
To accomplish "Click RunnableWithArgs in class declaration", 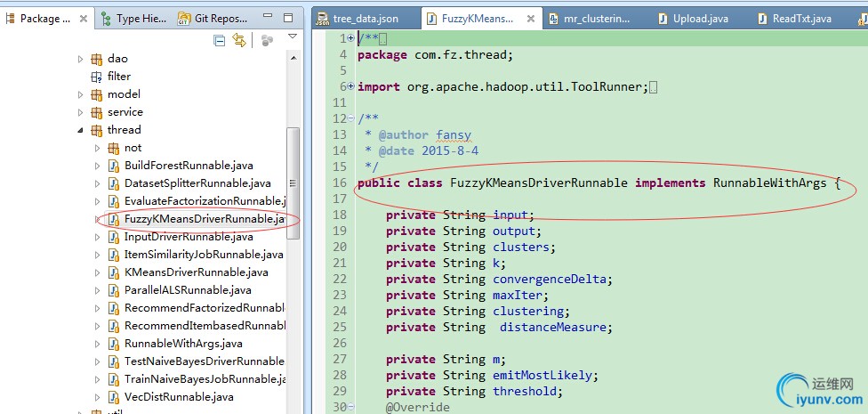I will (x=769, y=183).
